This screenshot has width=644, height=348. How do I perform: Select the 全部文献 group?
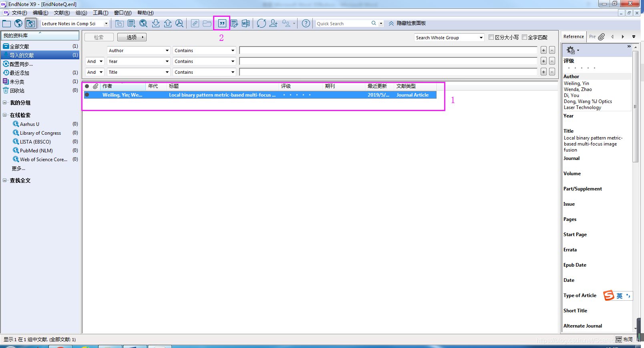40,46
